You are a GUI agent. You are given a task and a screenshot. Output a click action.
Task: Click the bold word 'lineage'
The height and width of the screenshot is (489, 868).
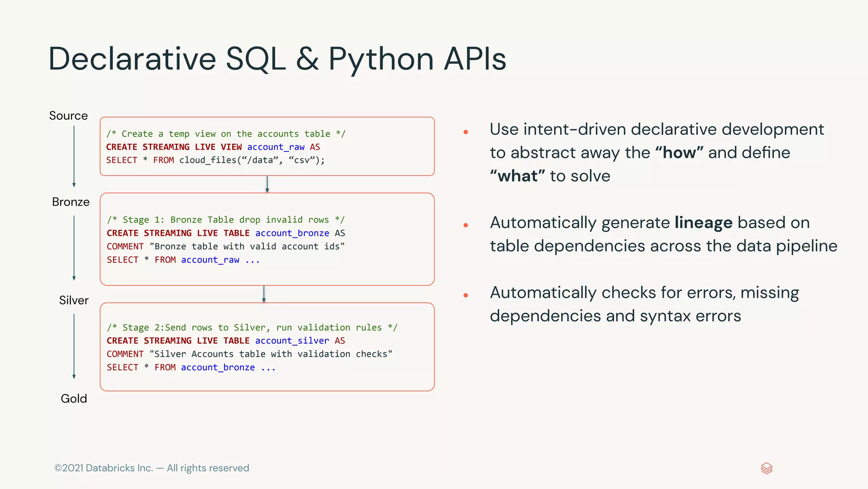coord(703,223)
